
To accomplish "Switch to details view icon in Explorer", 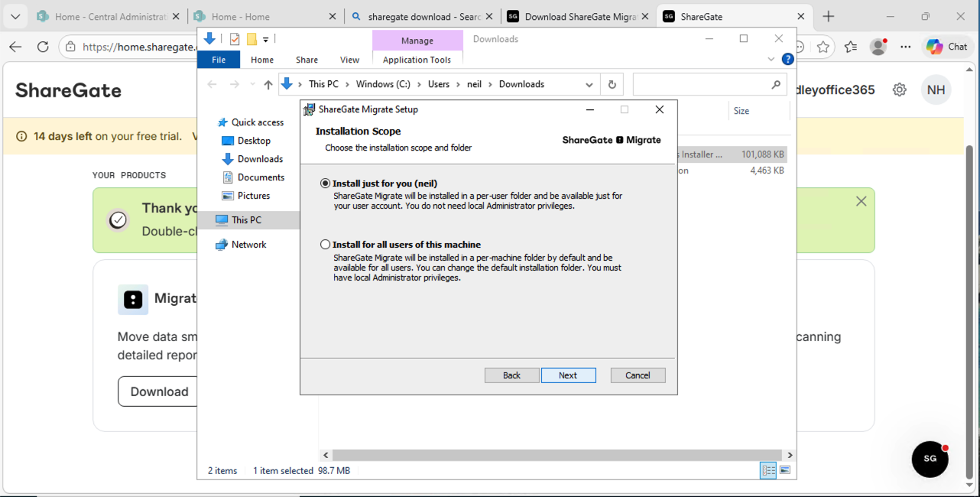I will click(x=768, y=470).
